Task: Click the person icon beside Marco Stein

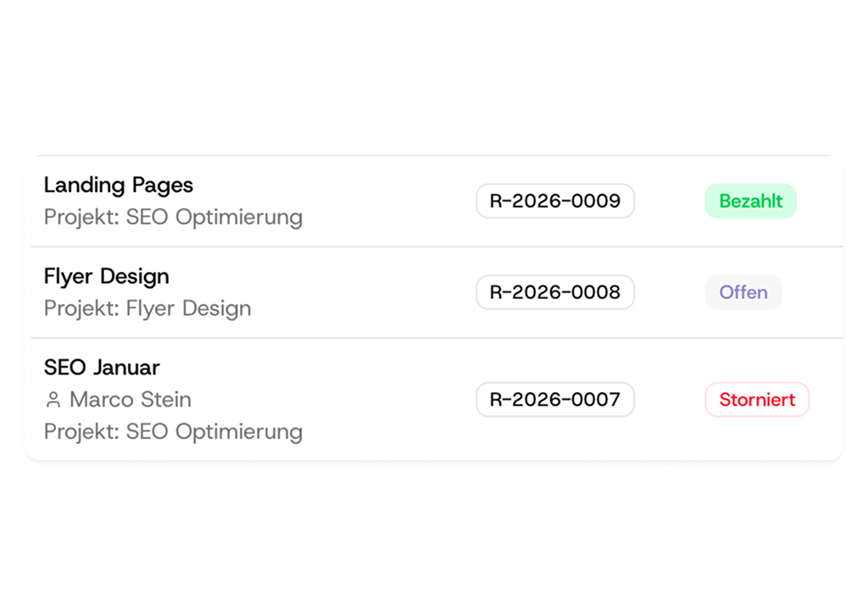Action: (53, 400)
